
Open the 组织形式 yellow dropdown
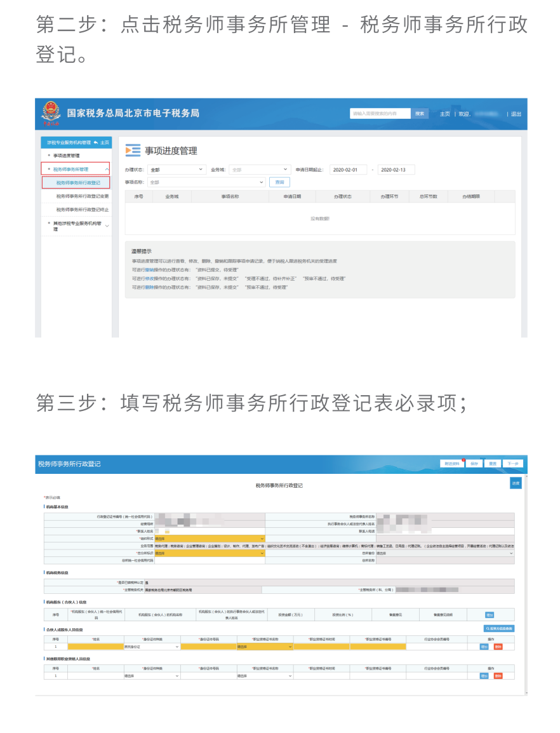click(x=210, y=539)
